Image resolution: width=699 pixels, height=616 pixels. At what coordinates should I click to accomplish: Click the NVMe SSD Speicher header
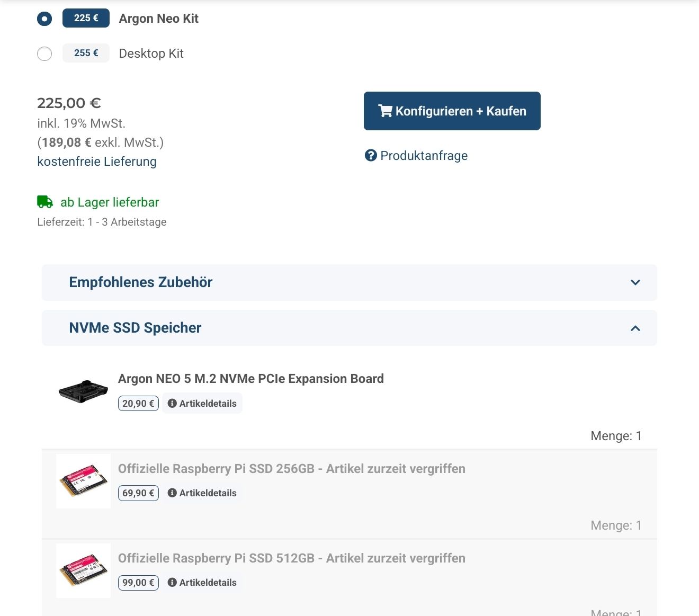pos(135,328)
